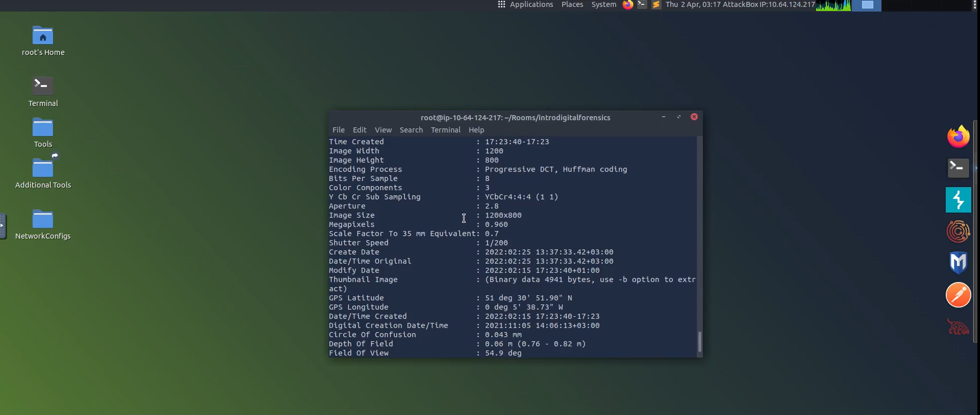
Task: Open the terminal Help menu
Action: [476, 130]
